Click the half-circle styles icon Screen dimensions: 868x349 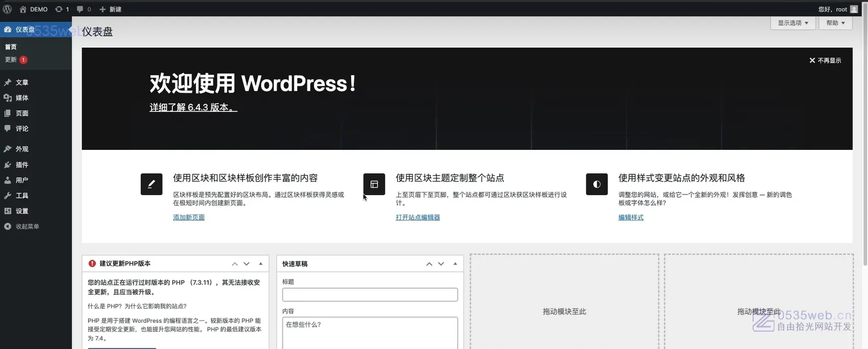coord(597,184)
